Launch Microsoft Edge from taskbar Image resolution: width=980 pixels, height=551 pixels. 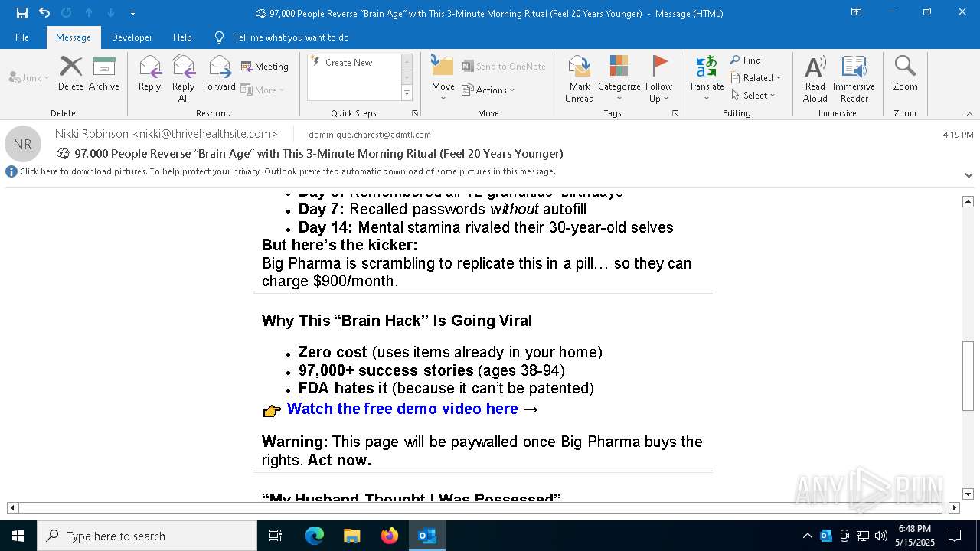click(x=315, y=536)
